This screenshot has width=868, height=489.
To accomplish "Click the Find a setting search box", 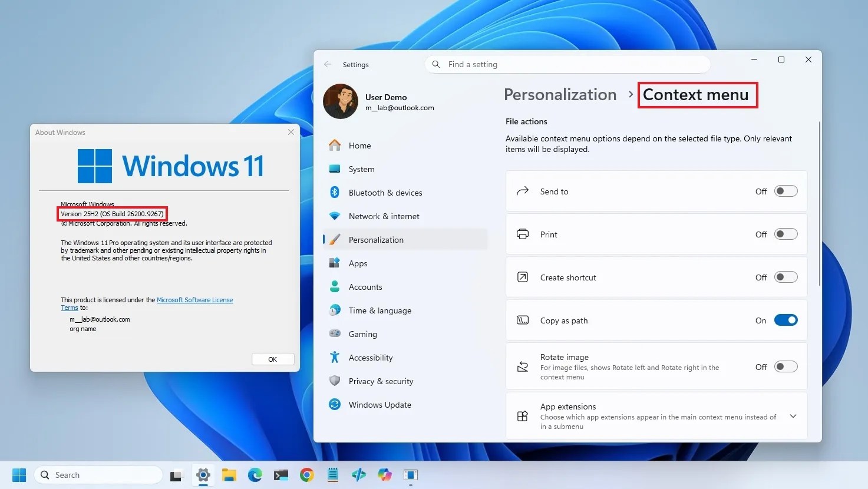I will pos(567,64).
